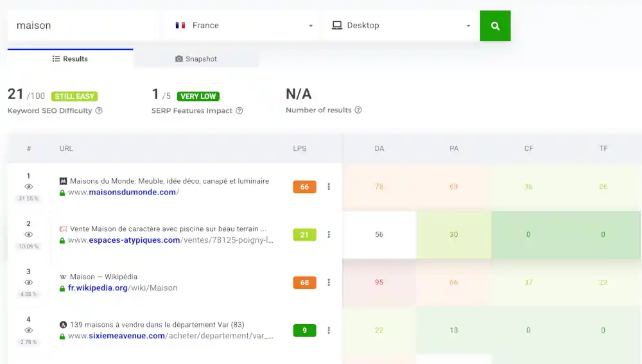
Task: Open the sixiemeavenue.com acheter link
Action: click(x=171, y=336)
